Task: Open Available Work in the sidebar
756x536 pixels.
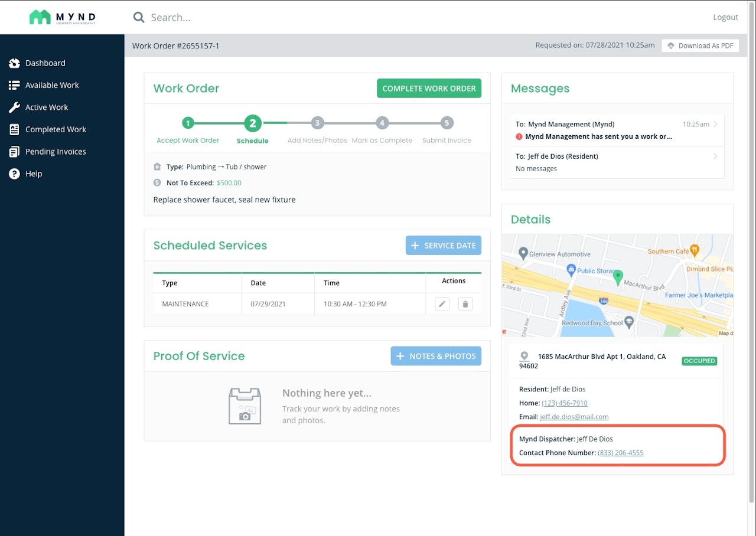Action: tap(52, 85)
